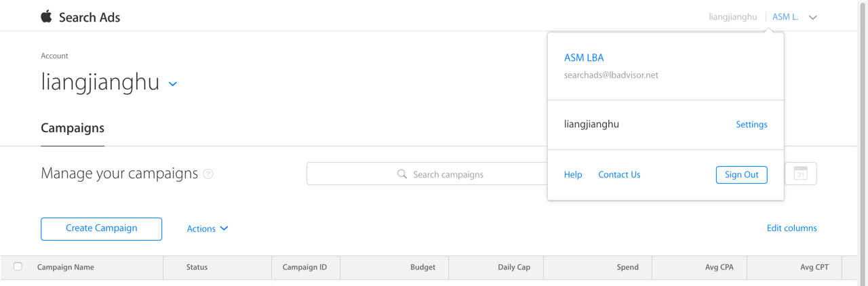Open the Help link

(x=573, y=175)
